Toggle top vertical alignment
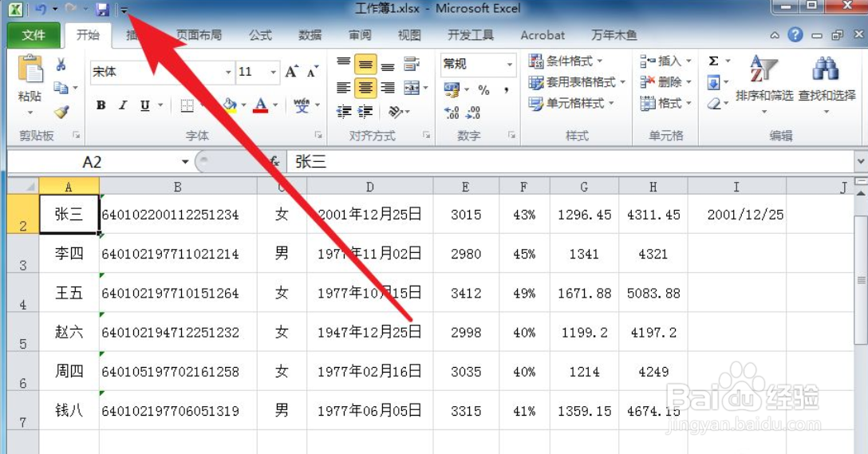The image size is (868, 454). 344,62
